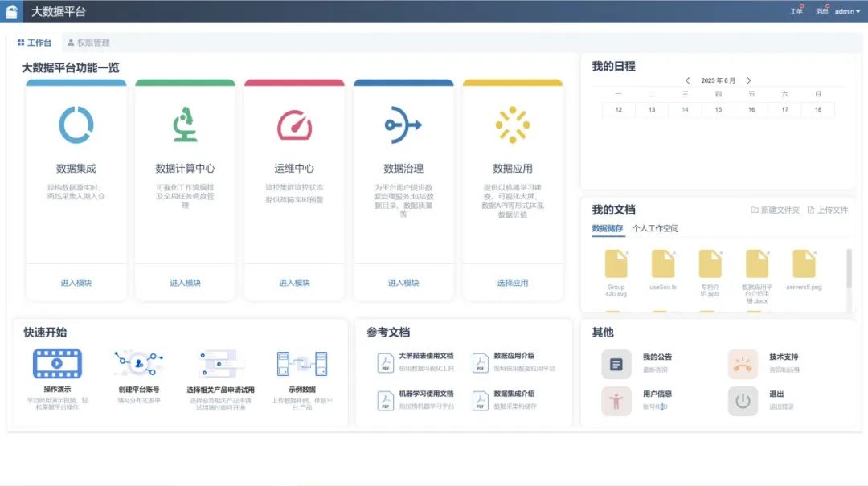Open the 数据计算中心 microscope icon
This screenshot has width=868, height=486.
pos(185,125)
